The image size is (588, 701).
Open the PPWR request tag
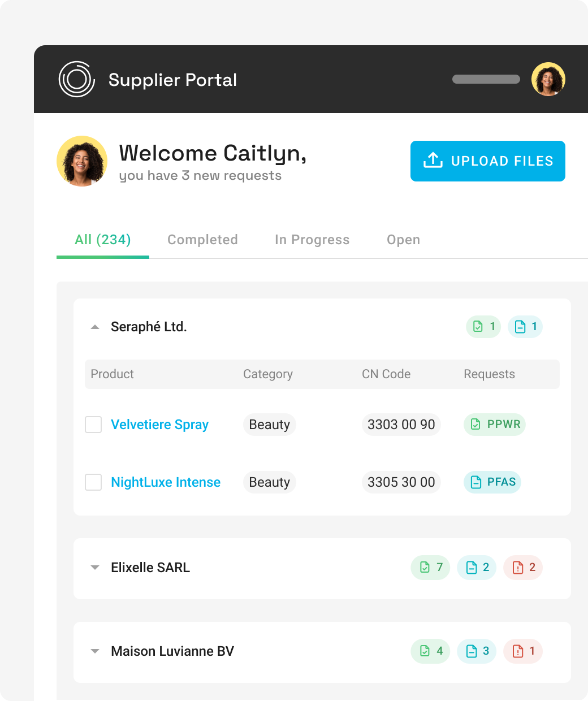[495, 425]
